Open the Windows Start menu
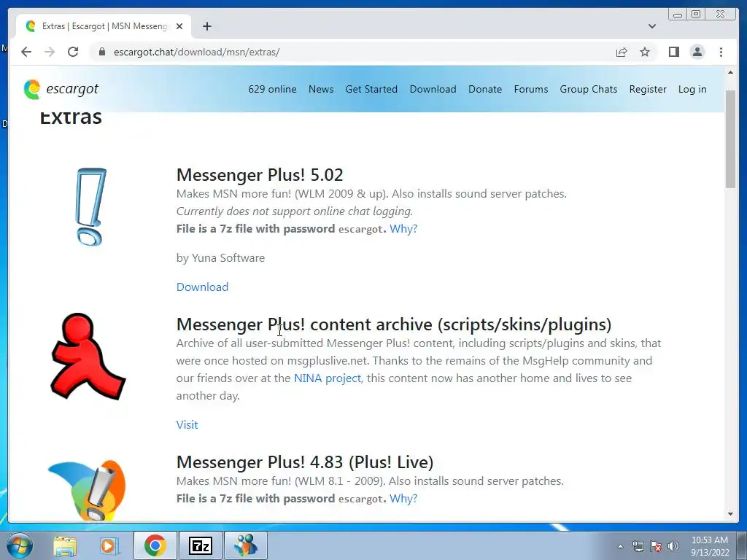The width and height of the screenshot is (747, 560). pyautogui.click(x=20, y=545)
